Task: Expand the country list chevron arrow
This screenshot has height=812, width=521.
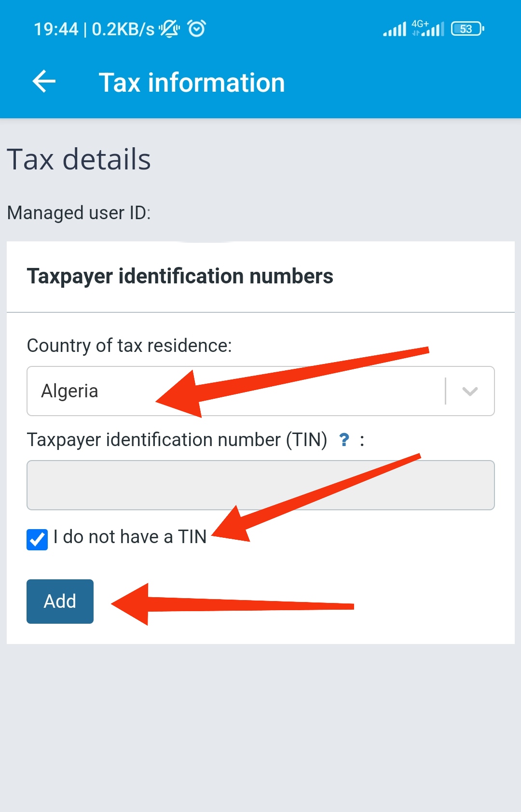Action: point(470,391)
